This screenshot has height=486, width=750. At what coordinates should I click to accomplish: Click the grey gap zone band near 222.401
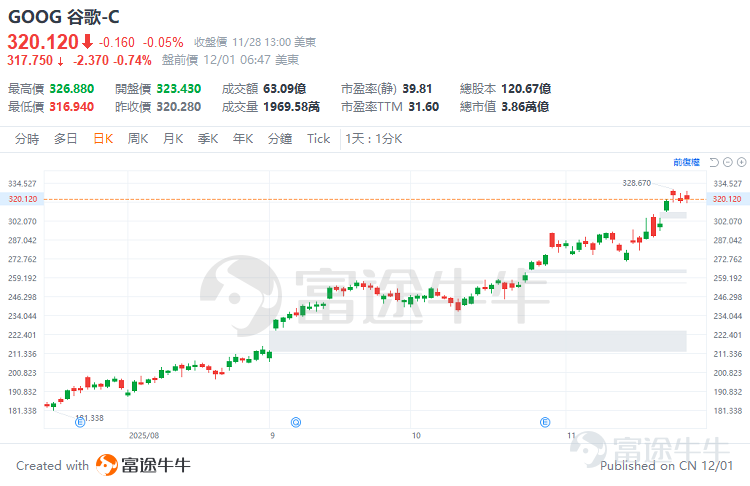click(x=478, y=341)
